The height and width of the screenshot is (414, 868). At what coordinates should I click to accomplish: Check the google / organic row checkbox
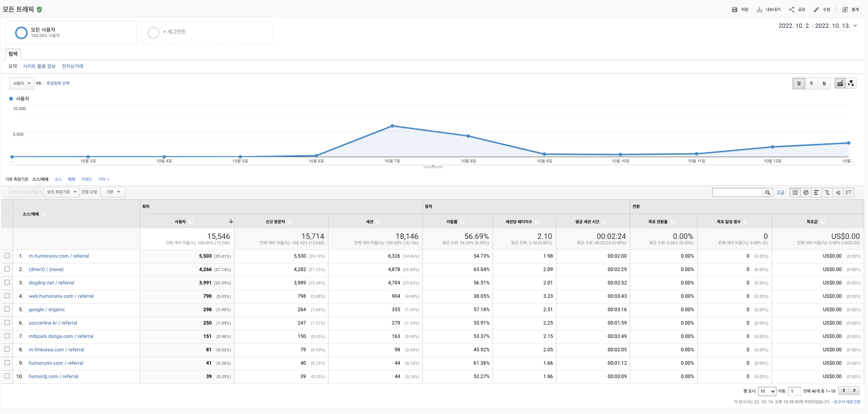pyautogui.click(x=7, y=309)
